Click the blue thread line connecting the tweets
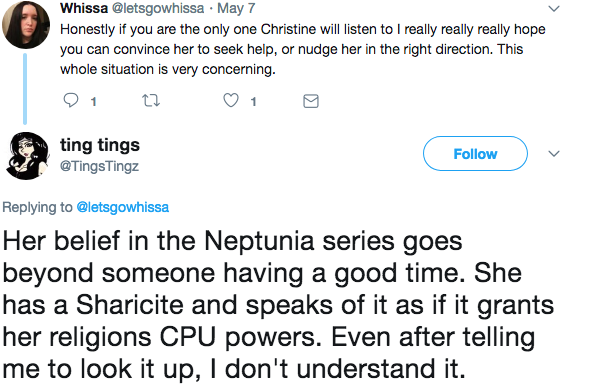This screenshot has height=387, width=593. coord(25,89)
